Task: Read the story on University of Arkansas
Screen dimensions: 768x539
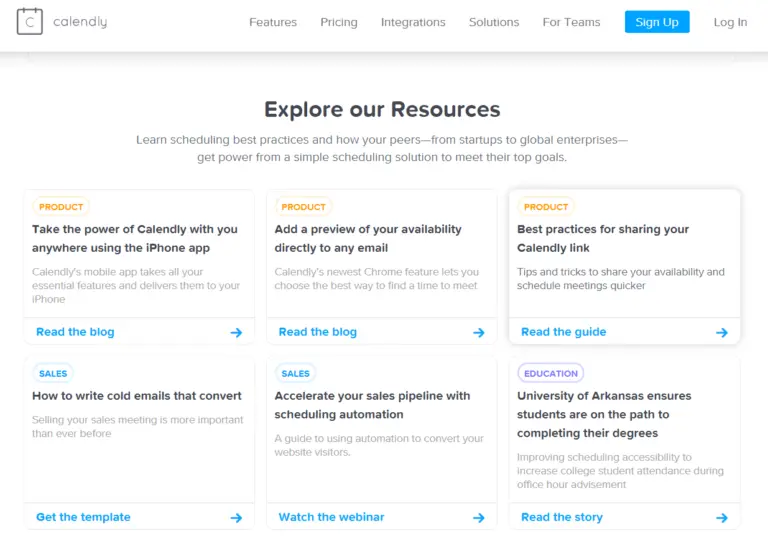Action: coord(562,517)
